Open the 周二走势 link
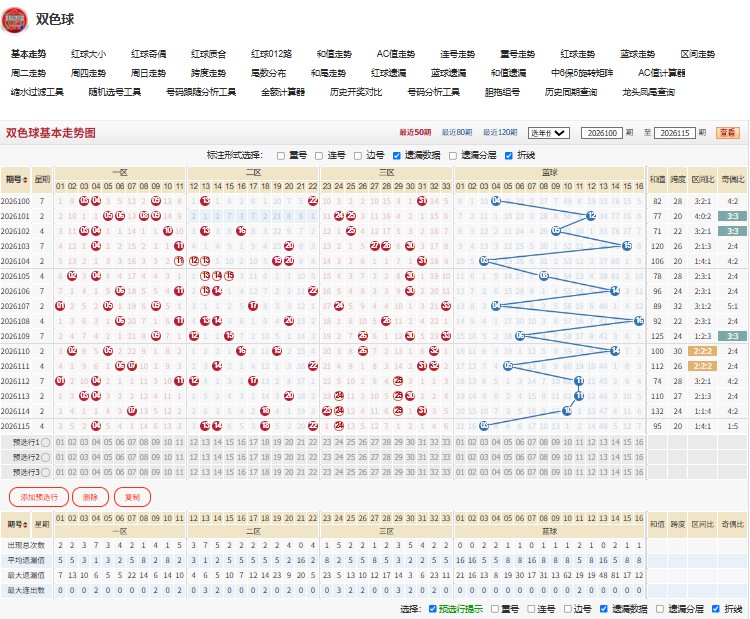 tap(28, 73)
